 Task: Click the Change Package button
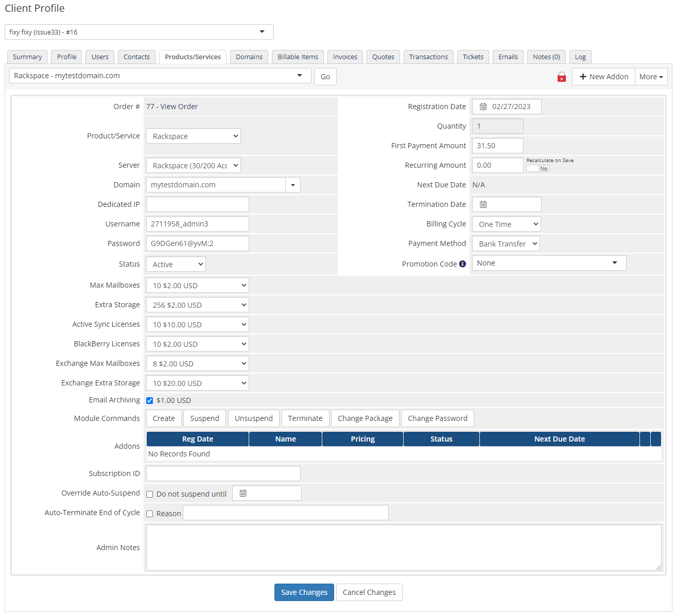[365, 418]
